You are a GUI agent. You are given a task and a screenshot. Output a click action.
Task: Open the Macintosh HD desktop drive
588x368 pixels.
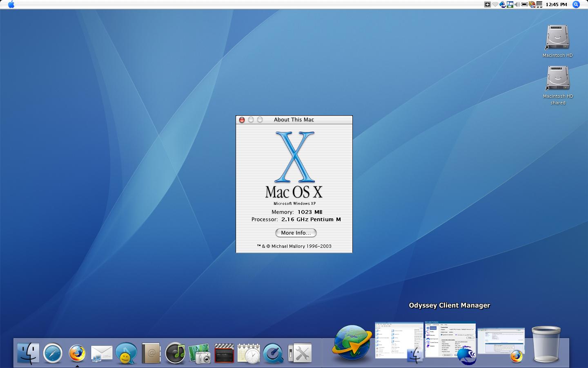(x=557, y=41)
